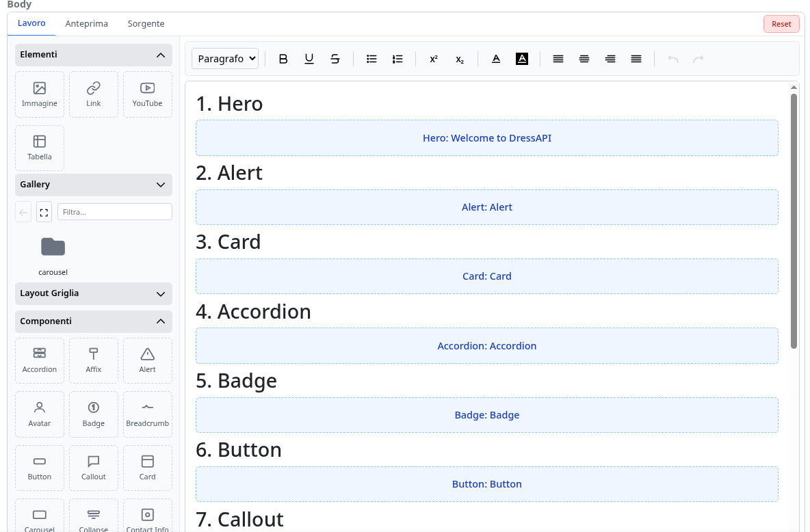This screenshot has width=810, height=532.
Task: Insert an Immagine element
Action: [39, 94]
